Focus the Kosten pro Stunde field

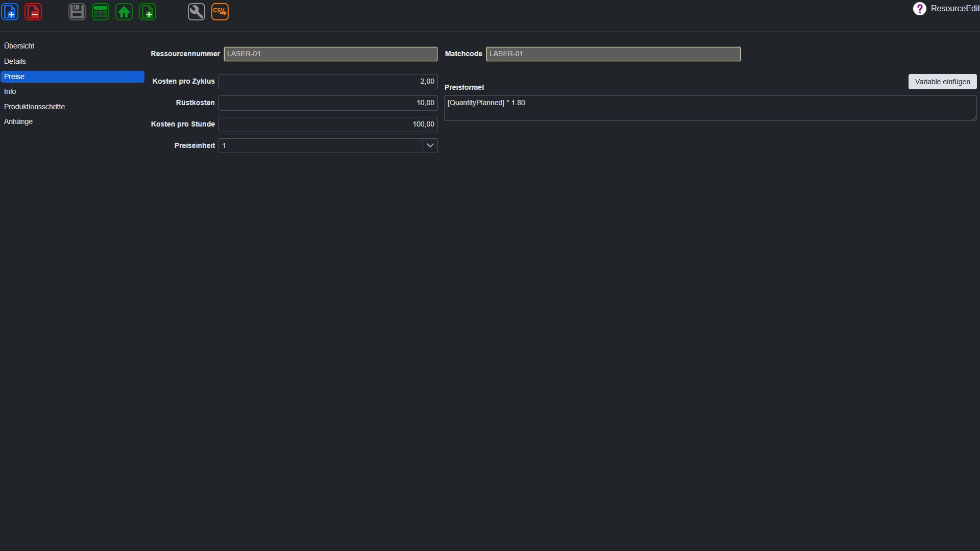tap(328, 124)
